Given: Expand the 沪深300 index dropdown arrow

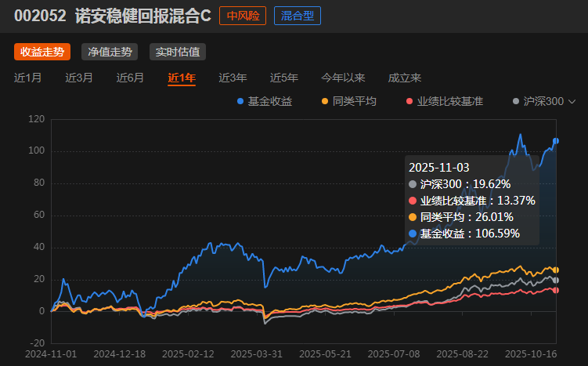Looking at the screenshot, I should [x=572, y=102].
